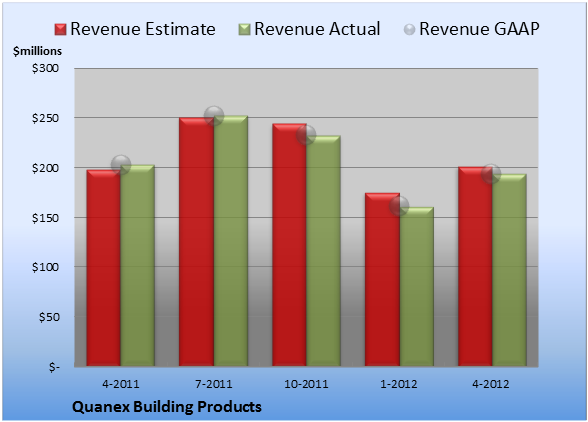Select the "10-2011" x-axis label
Screen dimensions: 588x422
[x=306, y=384]
